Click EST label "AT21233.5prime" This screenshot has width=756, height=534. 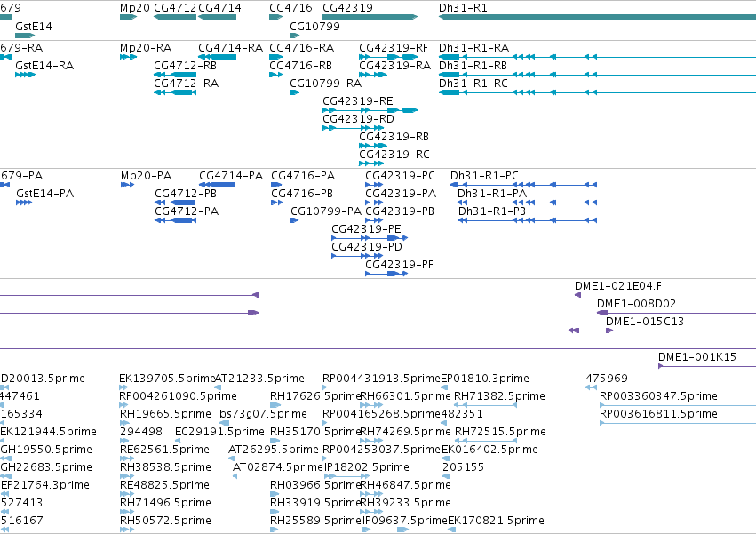coord(259,379)
